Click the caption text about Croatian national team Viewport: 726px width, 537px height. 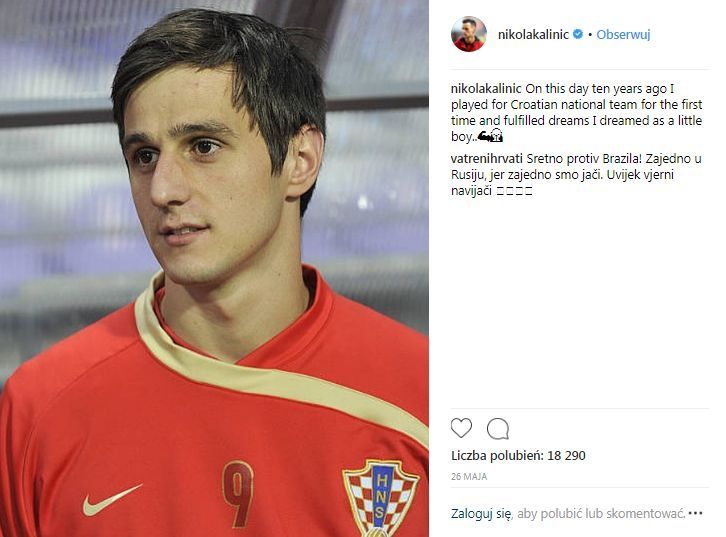click(x=576, y=112)
